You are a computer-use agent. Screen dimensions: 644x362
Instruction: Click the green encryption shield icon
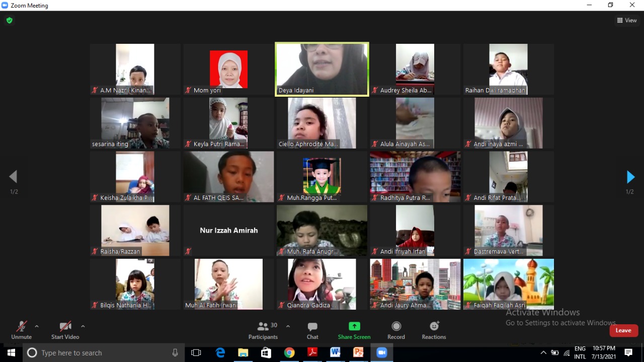tap(9, 21)
